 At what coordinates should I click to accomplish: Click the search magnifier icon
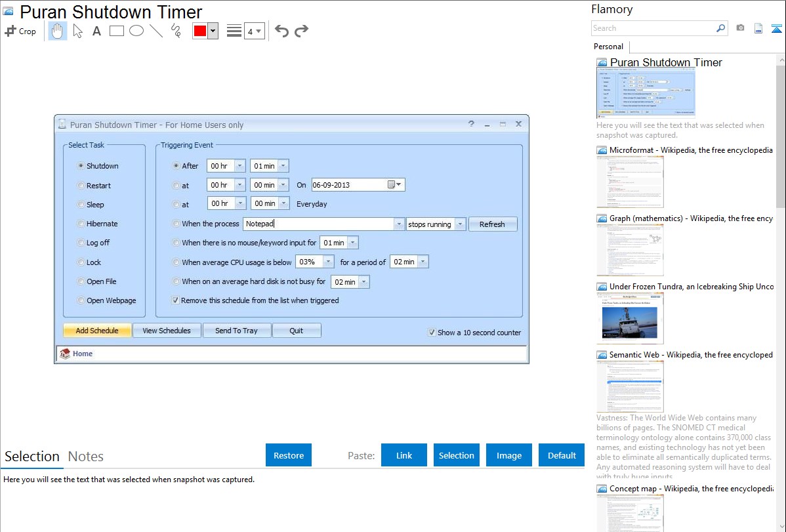pyautogui.click(x=721, y=28)
